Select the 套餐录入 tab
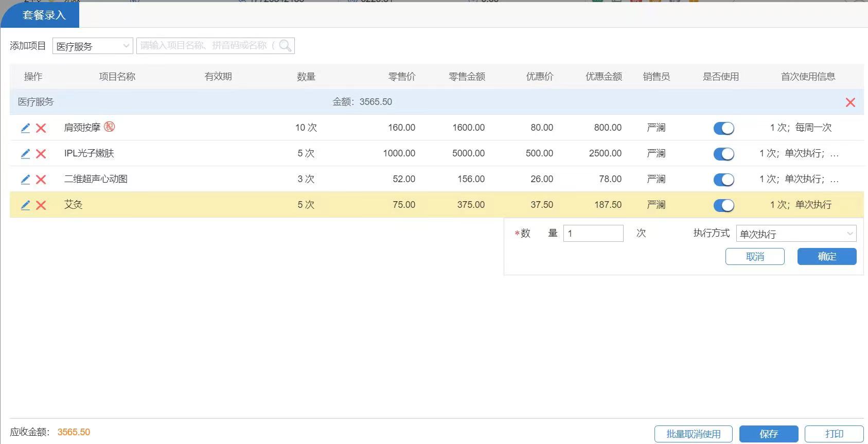This screenshot has height=444, width=868. point(44,15)
